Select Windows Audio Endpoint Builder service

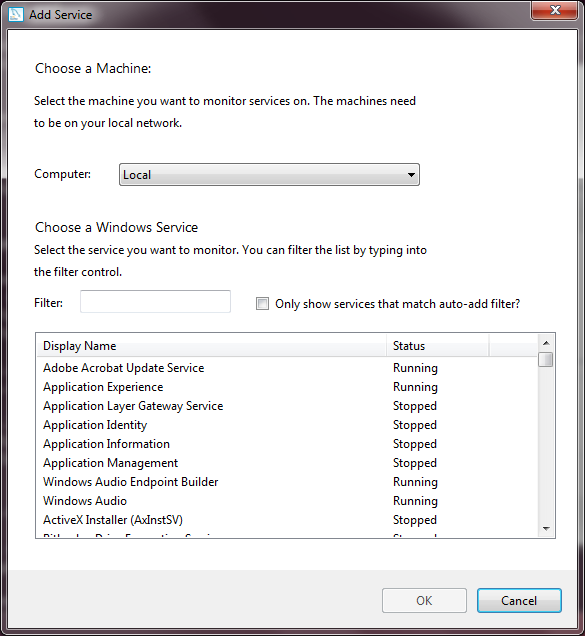coord(287,482)
